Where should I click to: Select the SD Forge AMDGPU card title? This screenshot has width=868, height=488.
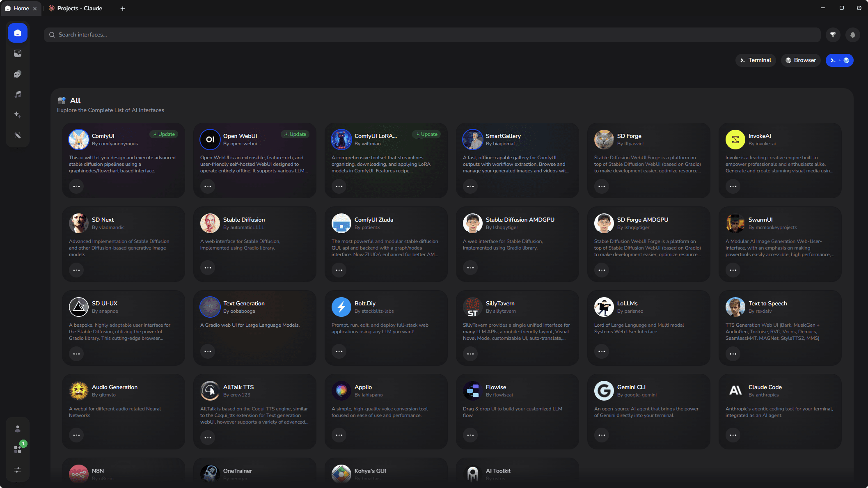pos(643,220)
